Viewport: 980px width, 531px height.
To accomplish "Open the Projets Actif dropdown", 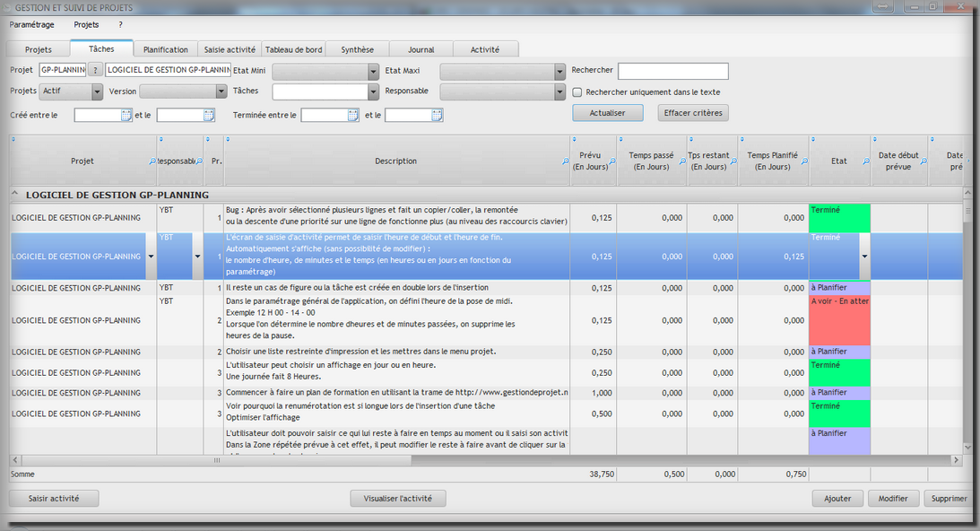I will 97,91.
